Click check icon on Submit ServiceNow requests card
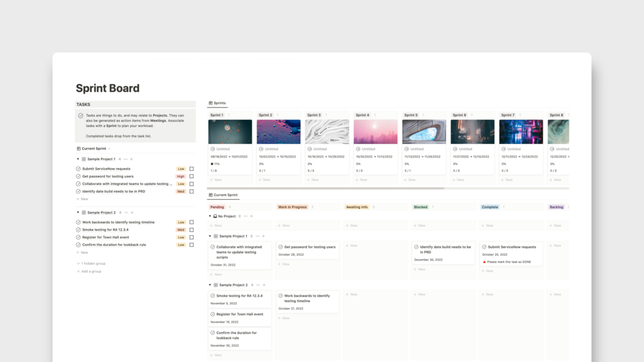 [484, 247]
